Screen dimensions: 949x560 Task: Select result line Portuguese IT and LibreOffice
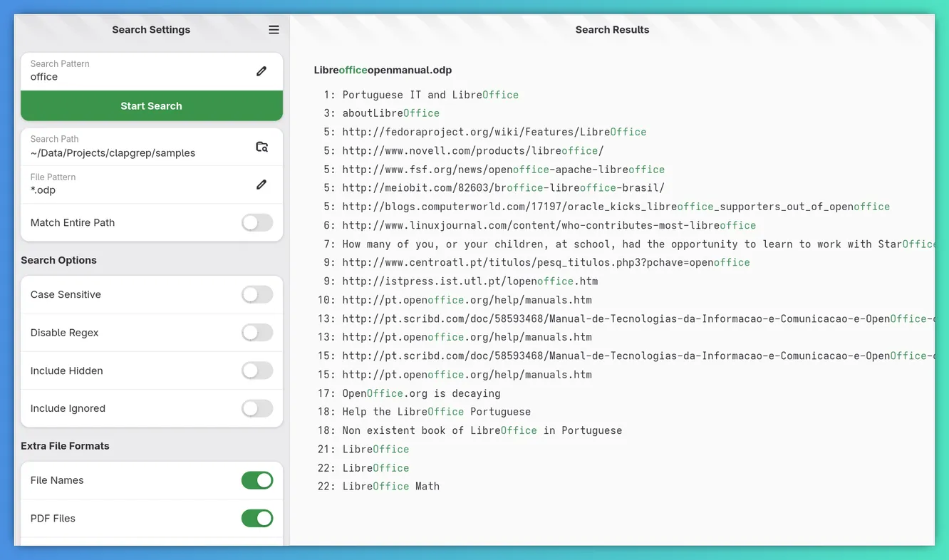430,95
